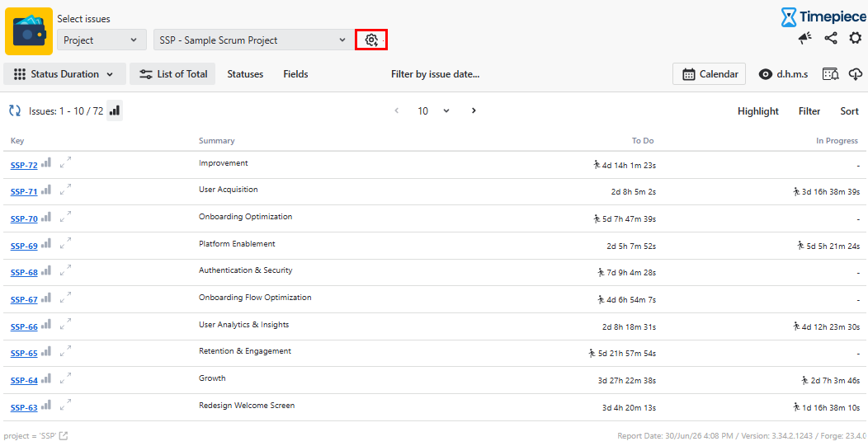
Task: Open issue SSP-63 link
Action: click(24, 408)
